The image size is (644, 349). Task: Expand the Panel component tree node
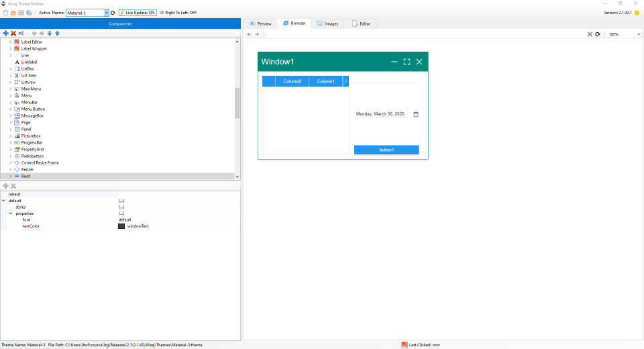coord(11,129)
